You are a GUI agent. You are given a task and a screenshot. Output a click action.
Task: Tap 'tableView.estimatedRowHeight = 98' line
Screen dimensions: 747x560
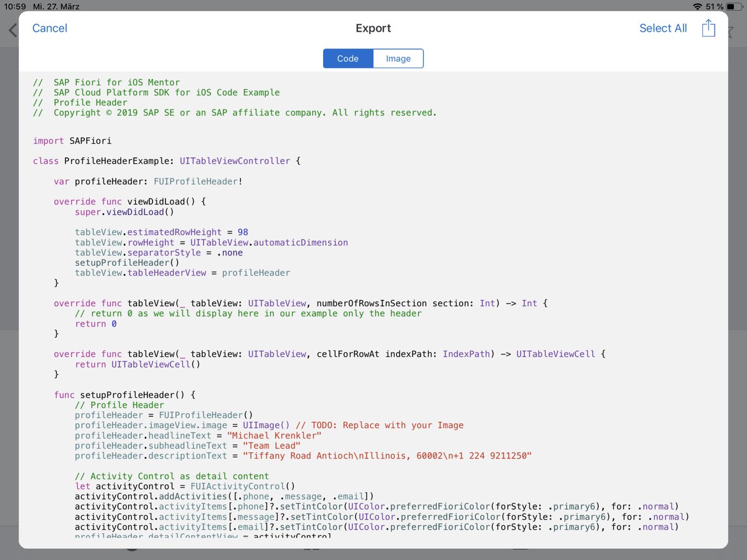tap(162, 232)
